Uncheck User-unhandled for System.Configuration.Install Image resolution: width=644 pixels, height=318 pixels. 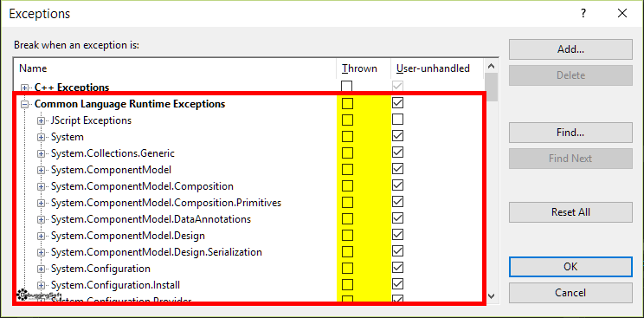pyautogui.click(x=397, y=284)
